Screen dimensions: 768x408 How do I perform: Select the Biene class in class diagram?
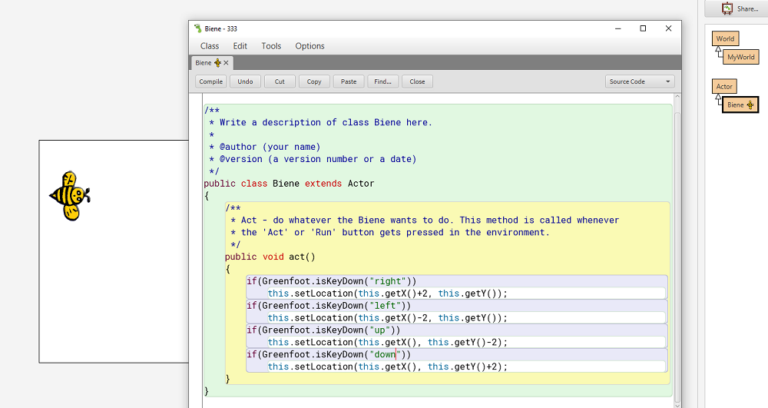[x=740, y=104]
